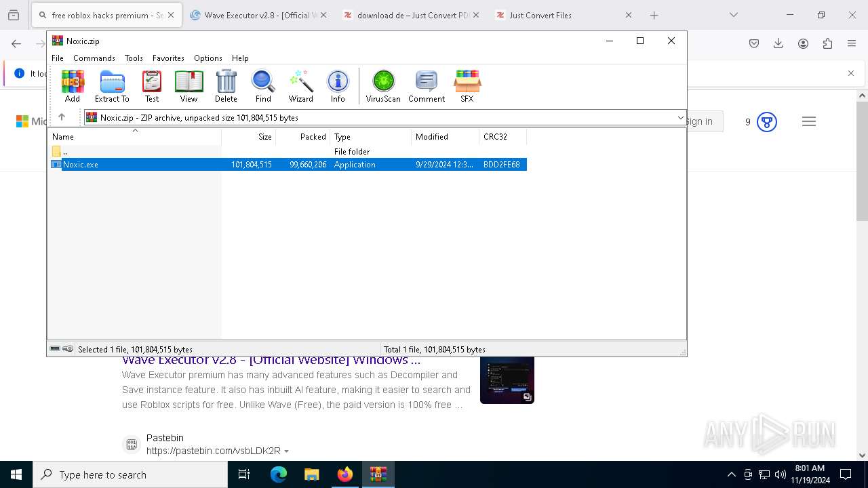The image size is (868, 488).
Task: Click the Delete toolbar icon
Action: point(226,86)
